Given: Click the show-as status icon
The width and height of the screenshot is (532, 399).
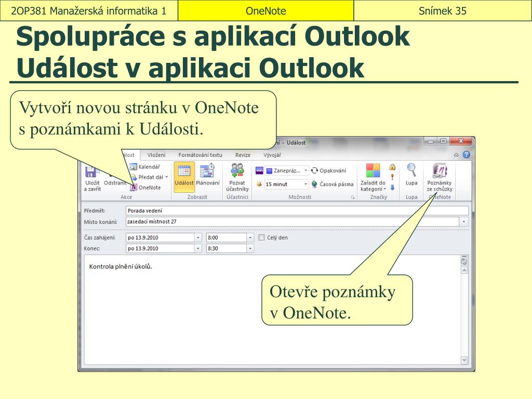Looking at the screenshot, I should [259, 170].
